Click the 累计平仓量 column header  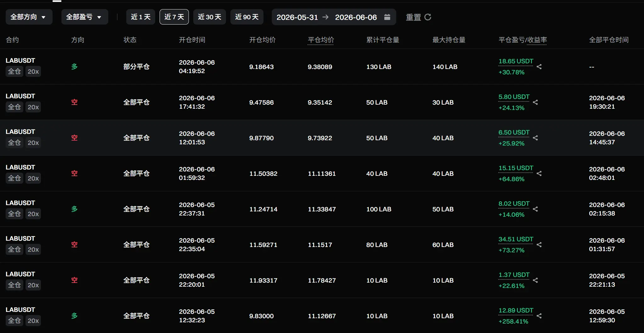tap(383, 40)
